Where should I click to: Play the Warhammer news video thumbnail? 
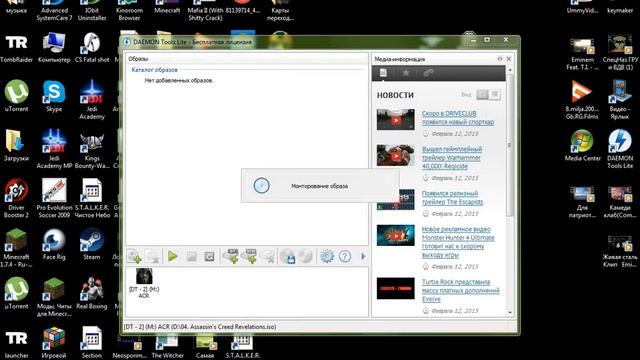[x=396, y=156]
